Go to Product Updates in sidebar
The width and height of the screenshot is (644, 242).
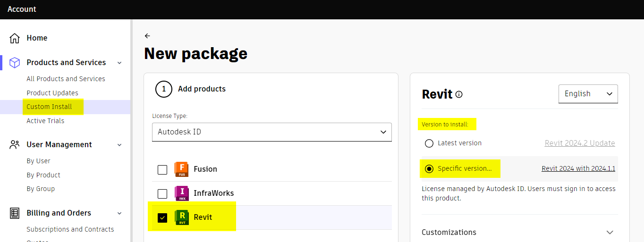[52, 93]
